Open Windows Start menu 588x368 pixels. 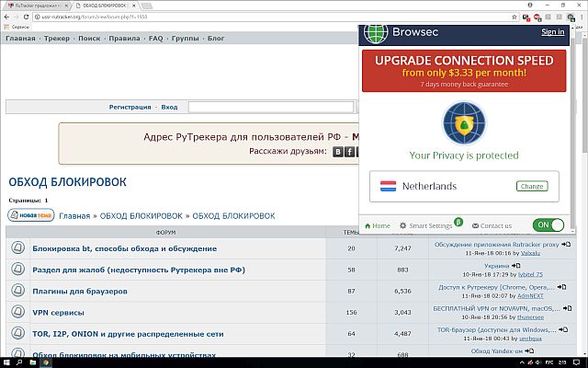(6, 362)
